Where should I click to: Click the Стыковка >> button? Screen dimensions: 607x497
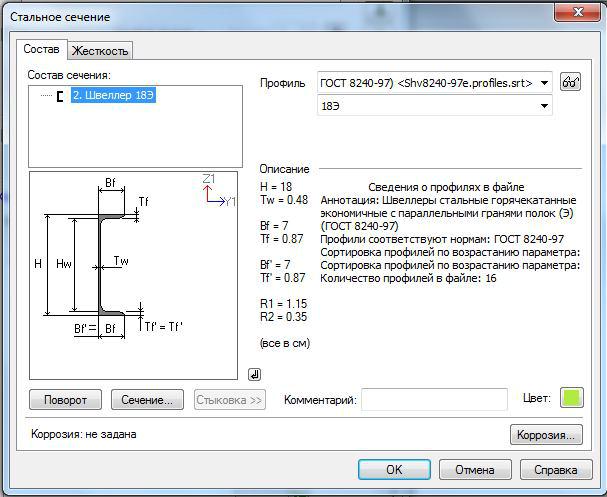point(230,399)
